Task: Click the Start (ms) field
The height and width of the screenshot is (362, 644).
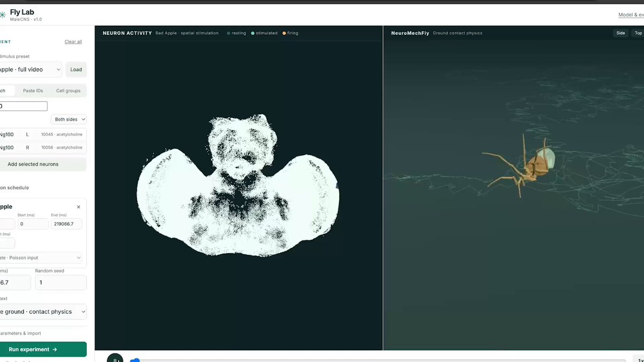Action: pos(33,224)
